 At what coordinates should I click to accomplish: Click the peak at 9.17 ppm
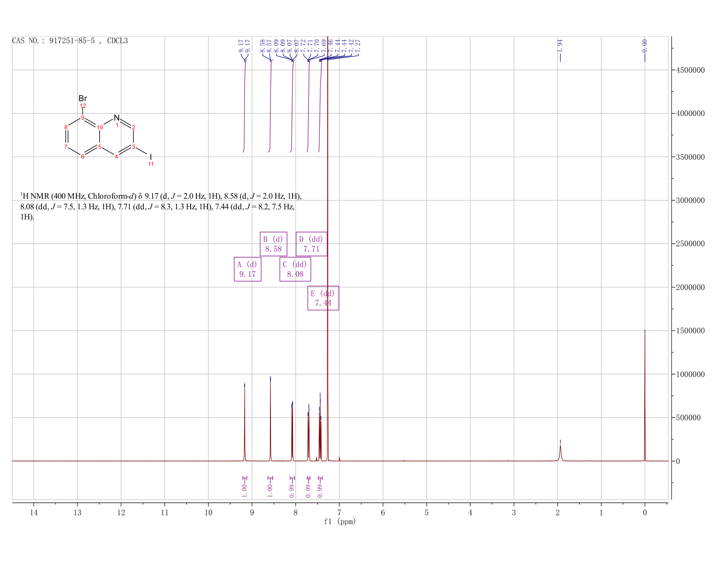(x=244, y=424)
